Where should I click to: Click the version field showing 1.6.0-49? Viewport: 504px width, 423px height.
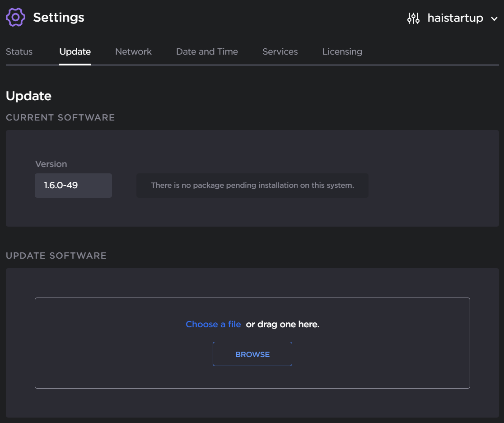pyautogui.click(x=73, y=185)
